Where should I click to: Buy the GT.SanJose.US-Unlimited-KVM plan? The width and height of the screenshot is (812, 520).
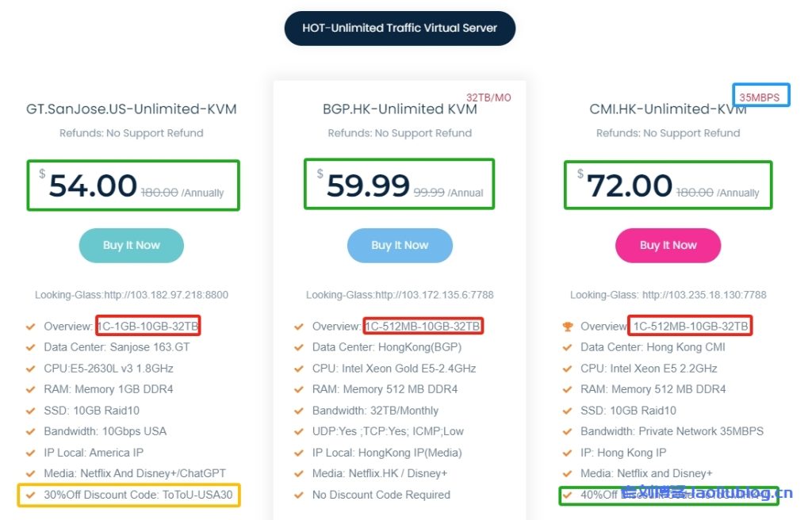[x=132, y=246]
